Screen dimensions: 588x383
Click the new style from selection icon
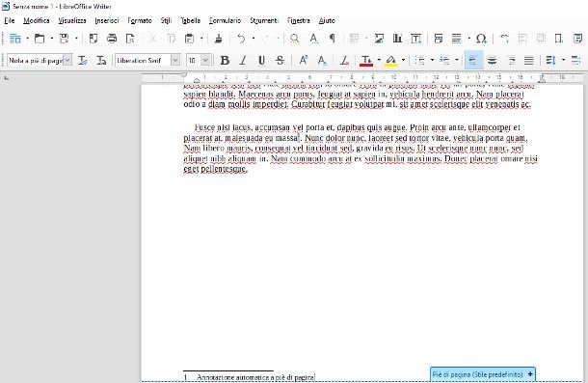pos(101,60)
